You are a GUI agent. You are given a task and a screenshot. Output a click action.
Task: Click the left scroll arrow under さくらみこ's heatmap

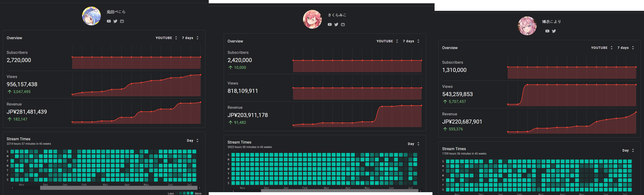[233, 191]
